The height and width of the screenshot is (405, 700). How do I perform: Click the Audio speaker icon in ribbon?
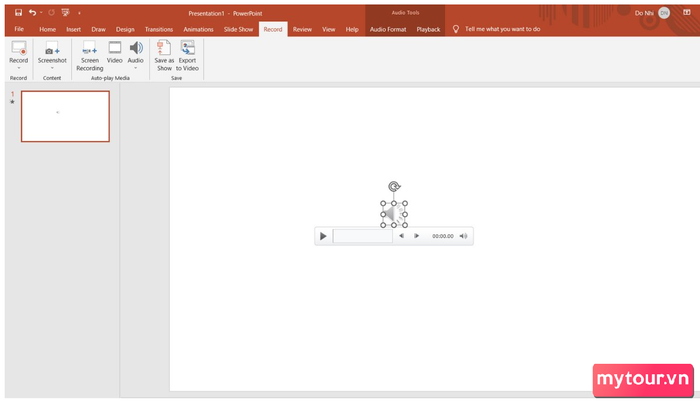pyautogui.click(x=136, y=48)
